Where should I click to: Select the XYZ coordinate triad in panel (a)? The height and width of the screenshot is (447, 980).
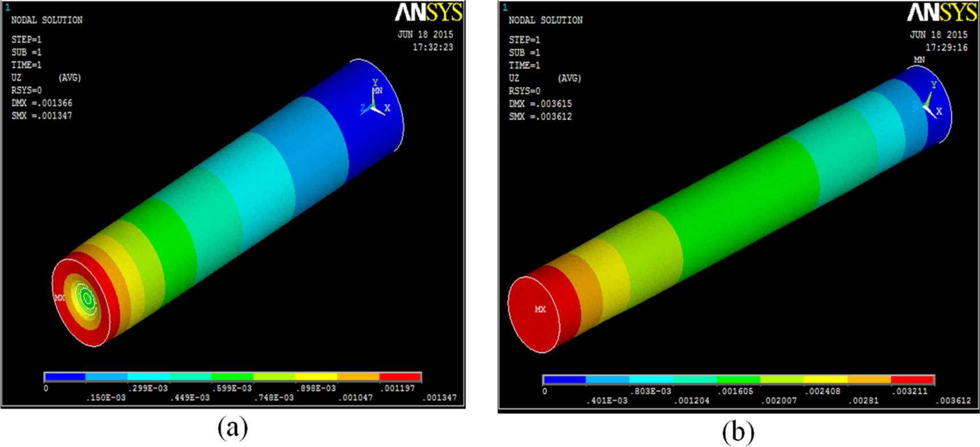375,98
